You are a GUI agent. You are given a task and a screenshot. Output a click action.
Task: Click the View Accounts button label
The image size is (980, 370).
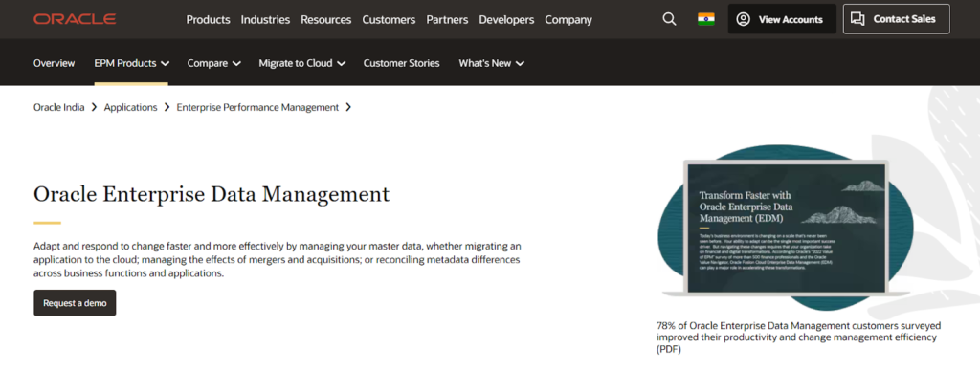pos(791,19)
